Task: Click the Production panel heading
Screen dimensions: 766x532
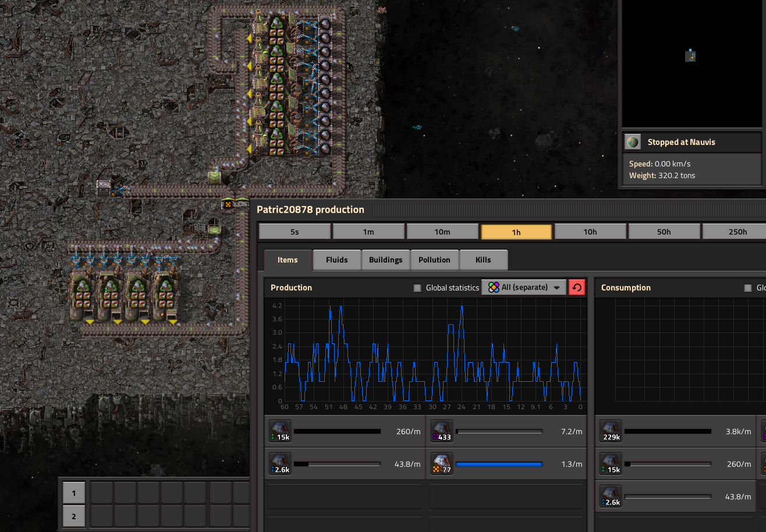Action: 291,288
